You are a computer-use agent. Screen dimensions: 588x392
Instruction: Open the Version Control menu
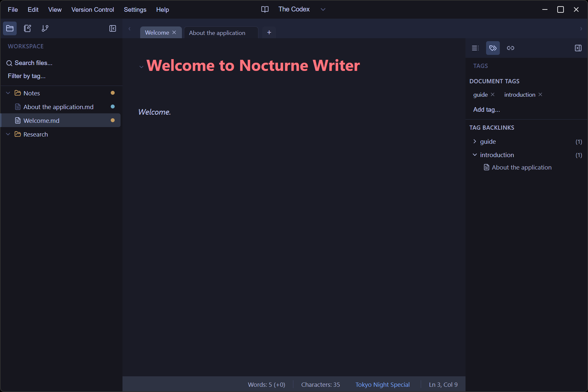coord(92,9)
